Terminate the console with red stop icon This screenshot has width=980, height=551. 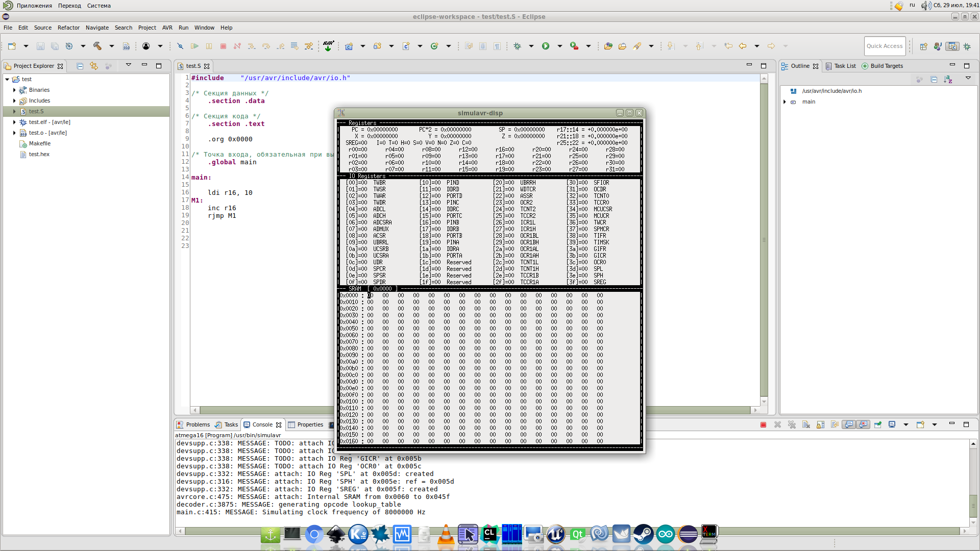tap(763, 424)
